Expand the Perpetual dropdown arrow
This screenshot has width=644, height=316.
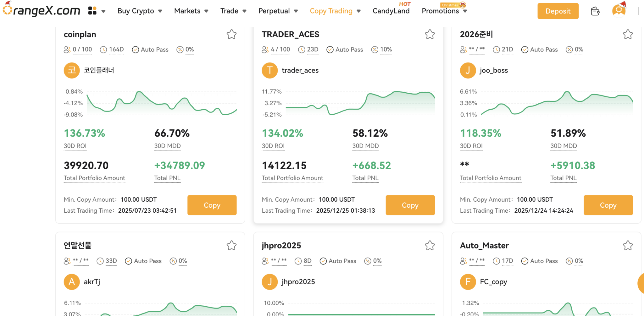tap(296, 11)
